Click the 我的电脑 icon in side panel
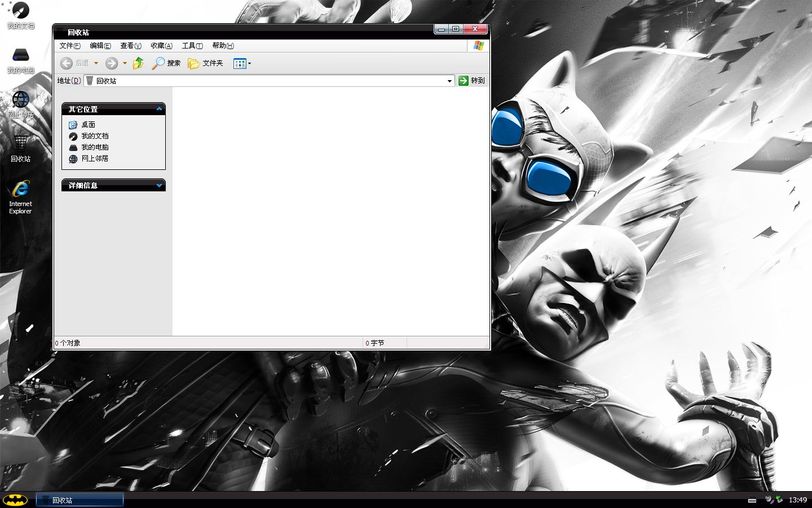 click(x=73, y=147)
